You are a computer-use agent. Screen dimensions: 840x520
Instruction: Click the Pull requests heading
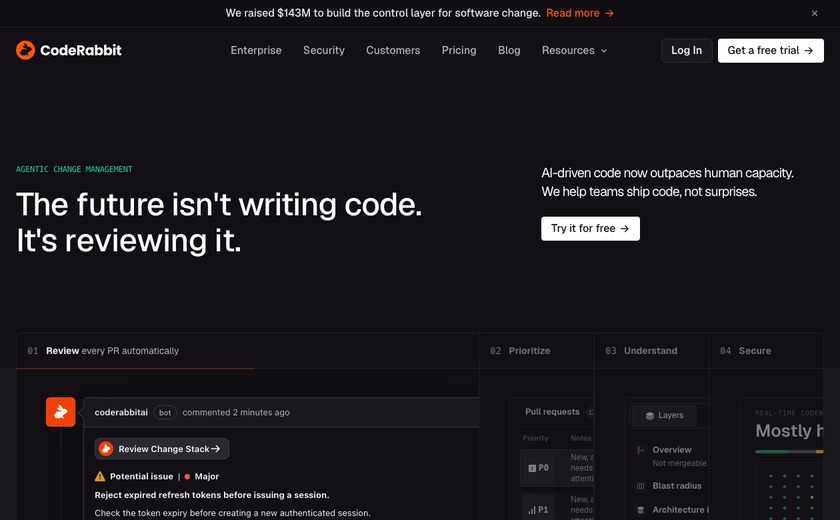coord(552,412)
